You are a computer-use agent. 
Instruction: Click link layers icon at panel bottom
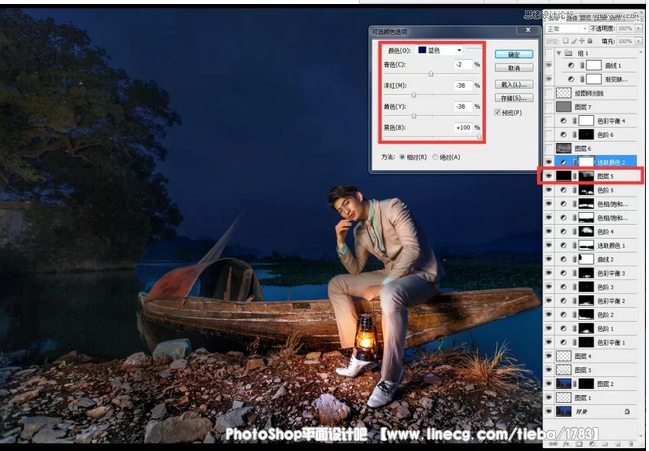tap(553, 444)
